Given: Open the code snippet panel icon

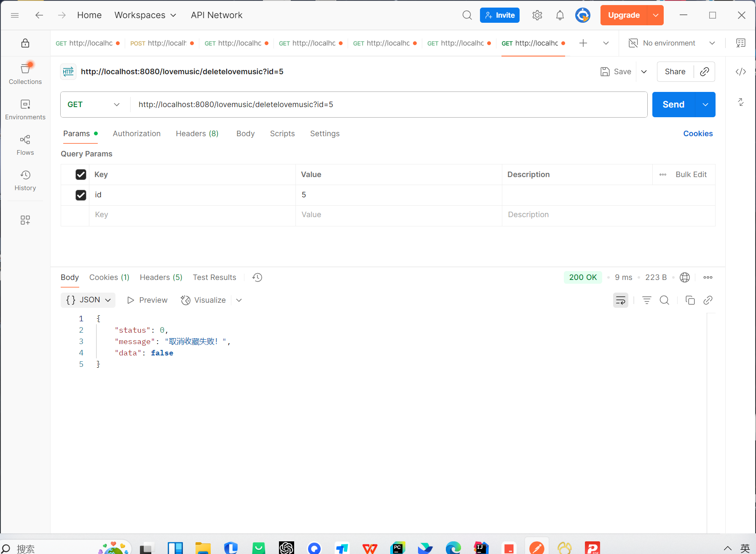Looking at the screenshot, I should (741, 72).
